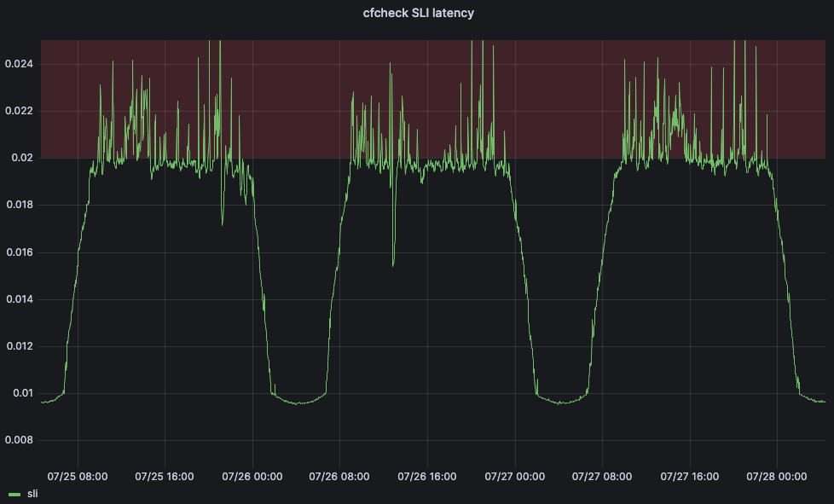Screen dimensions: 834x504
Task: Click the deep latency dip on 07/26 midday
Action: pyautogui.click(x=393, y=263)
